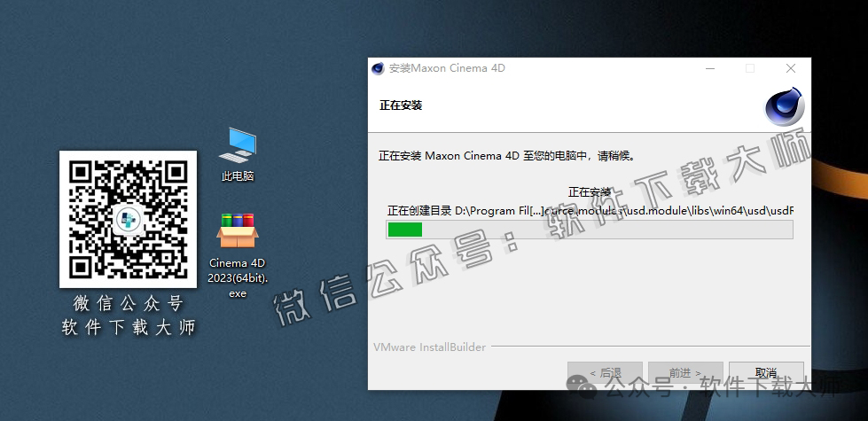Click the '正在安装 Maxon Cinema 4D 至您的电脑中' message
Image resolution: width=868 pixels, height=421 pixels.
click(506, 155)
